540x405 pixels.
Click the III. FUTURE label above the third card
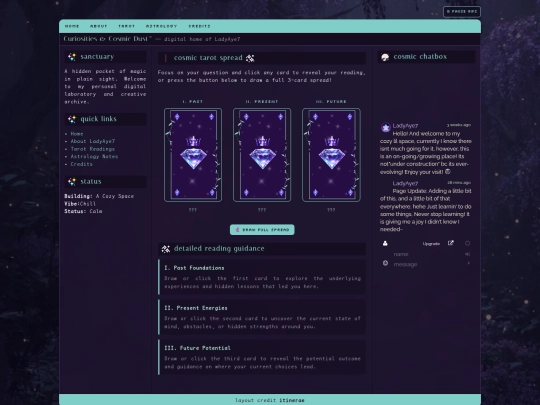331,102
